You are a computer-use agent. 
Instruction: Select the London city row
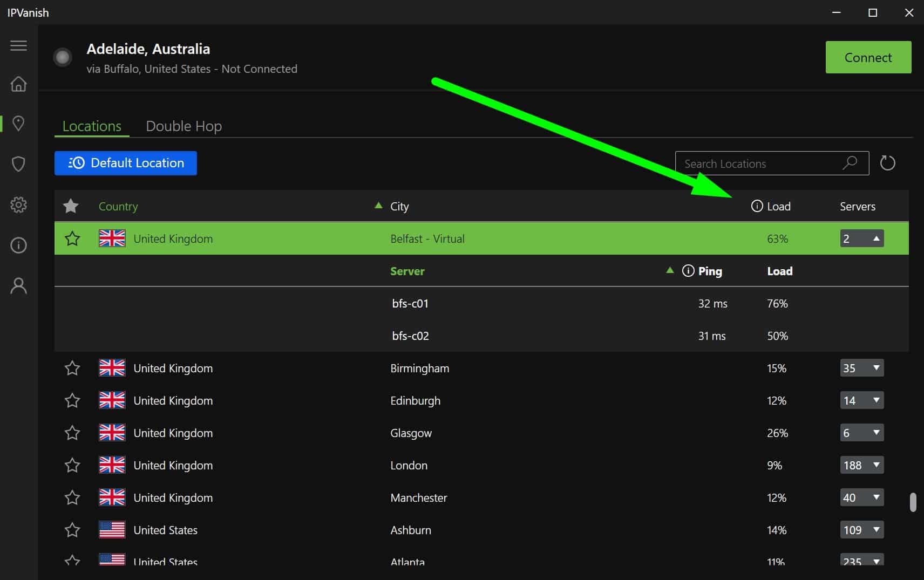click(481, 465)
